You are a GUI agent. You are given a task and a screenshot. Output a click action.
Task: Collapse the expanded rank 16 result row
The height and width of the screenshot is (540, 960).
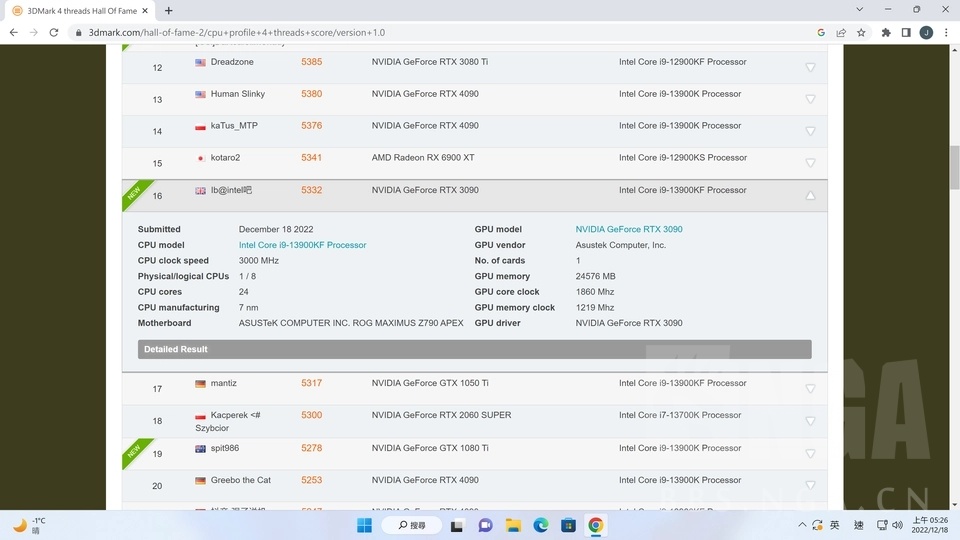click(x=810, y=196)
